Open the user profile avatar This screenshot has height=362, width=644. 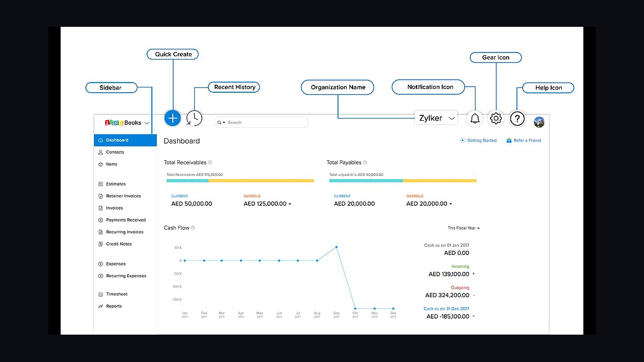pos(539,122)
